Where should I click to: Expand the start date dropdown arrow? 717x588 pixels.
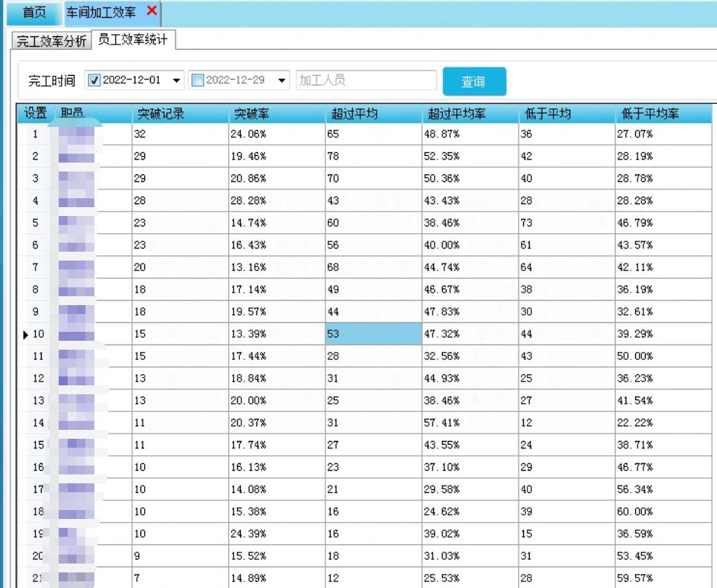(177, 80)
